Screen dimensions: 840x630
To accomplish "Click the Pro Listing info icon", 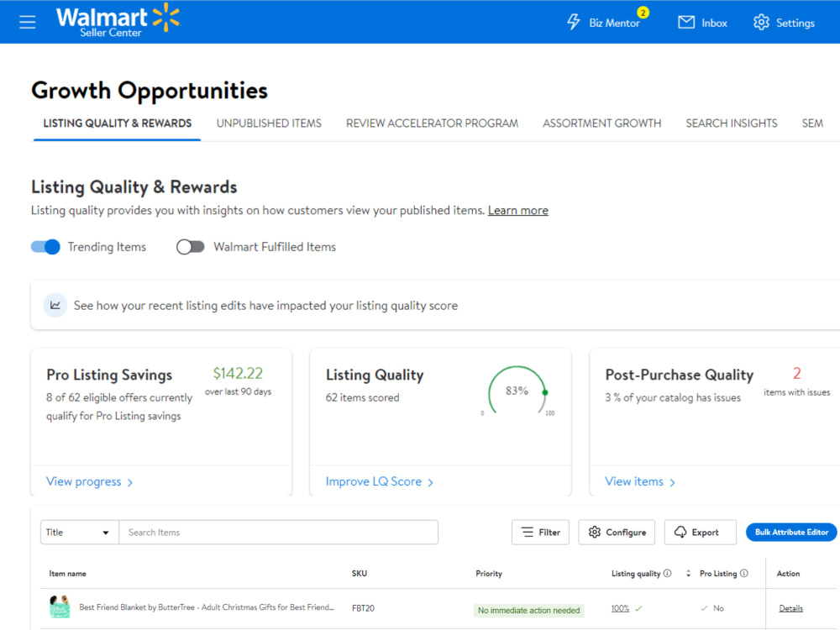I will [744, 573].
